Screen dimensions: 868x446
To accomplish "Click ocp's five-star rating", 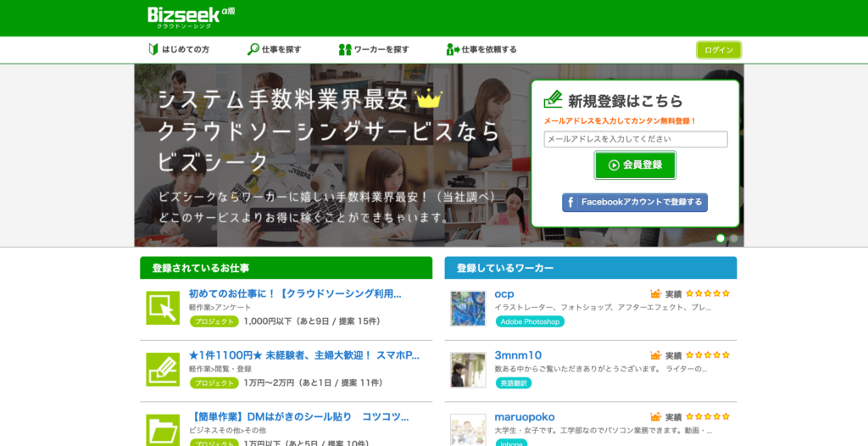I will point(708,293).
